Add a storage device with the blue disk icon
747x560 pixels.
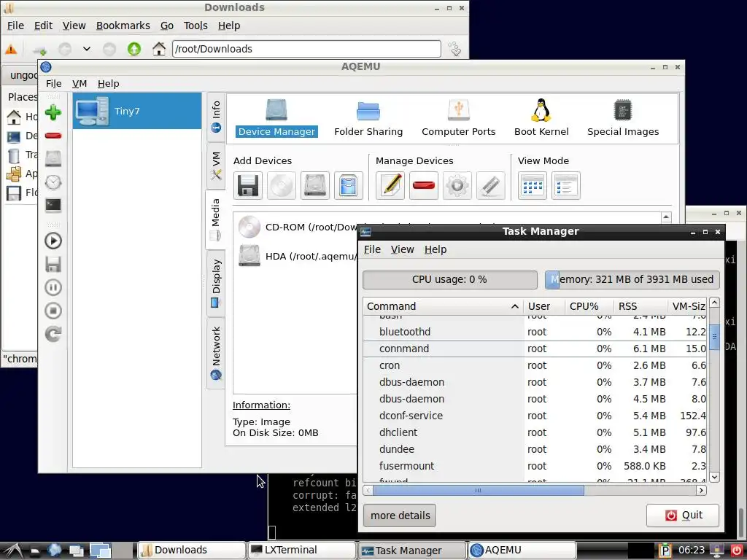click(x=348, y=185)
